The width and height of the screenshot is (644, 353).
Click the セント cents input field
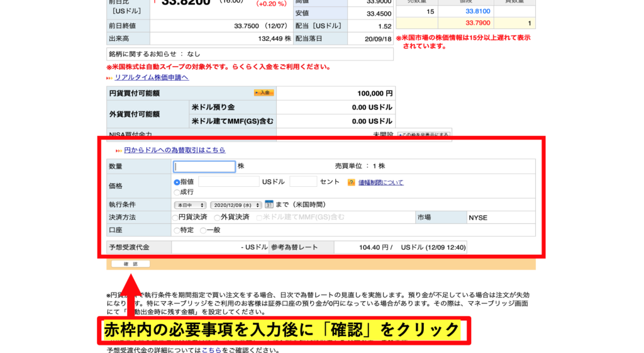(x=303, y=182)
